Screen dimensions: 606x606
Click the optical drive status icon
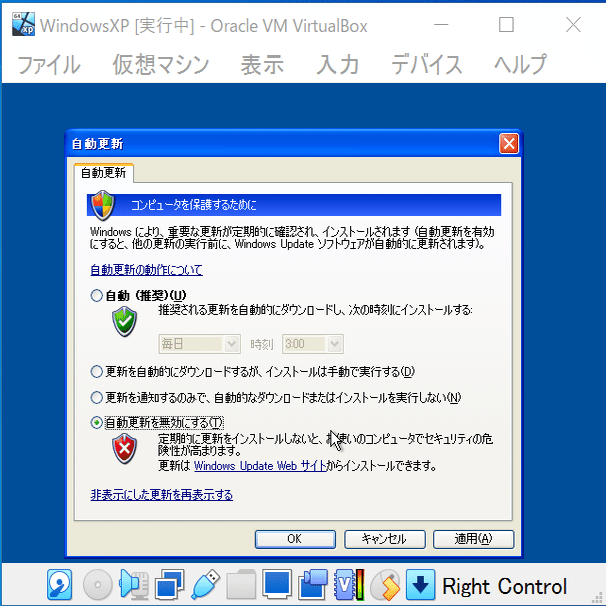pos(97,585)
